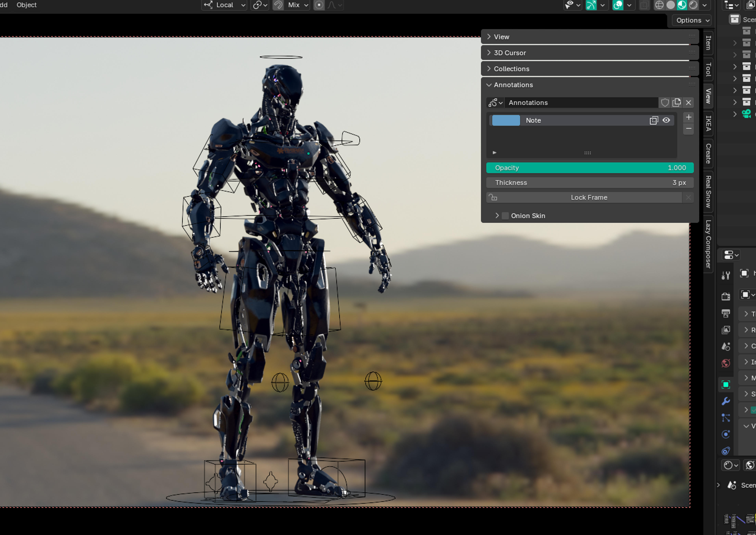This screenshot has width=756, height=535.
Task: Click the annotation Thickness field
Action: click(590, 183)
